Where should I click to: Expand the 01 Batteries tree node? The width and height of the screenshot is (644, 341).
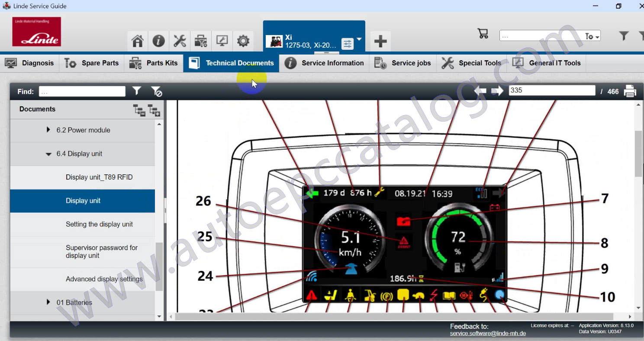pyautogui.click(x=48, y=302)
